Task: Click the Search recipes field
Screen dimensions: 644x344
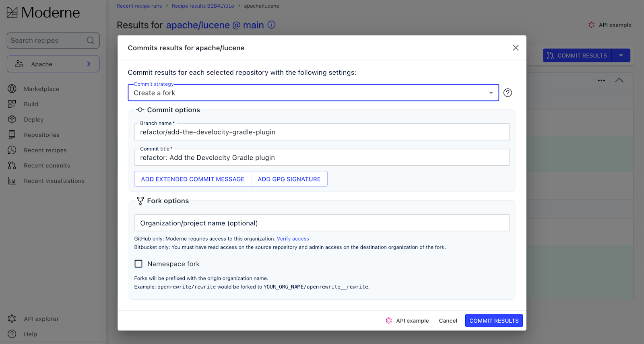Action: 53,40
